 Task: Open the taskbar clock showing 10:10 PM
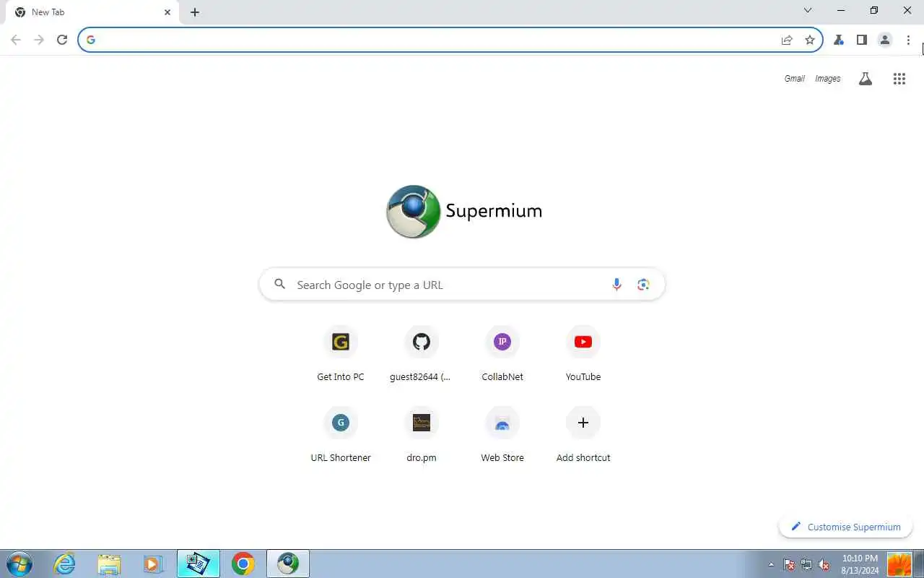point(860,564)
